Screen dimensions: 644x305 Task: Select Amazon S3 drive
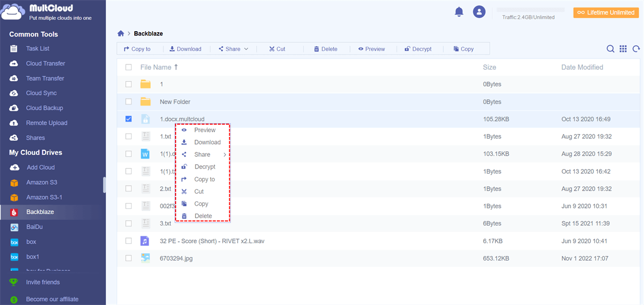click(42, 183)
